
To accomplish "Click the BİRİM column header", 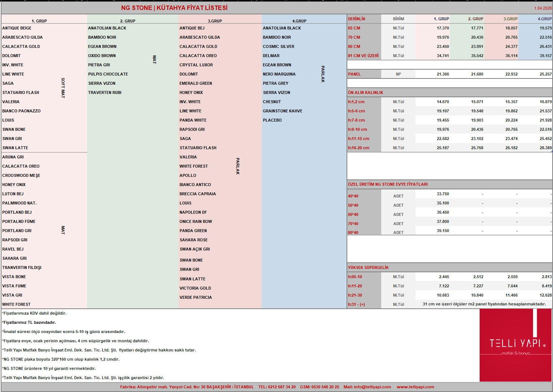I will [399, 19].
